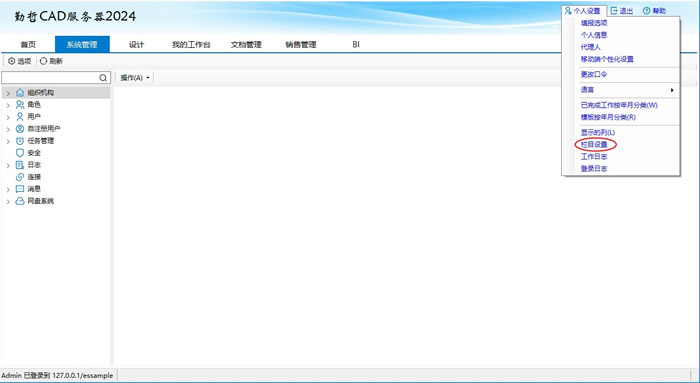
Task: Switch to the 系统管理 tab
Action: 82,44
